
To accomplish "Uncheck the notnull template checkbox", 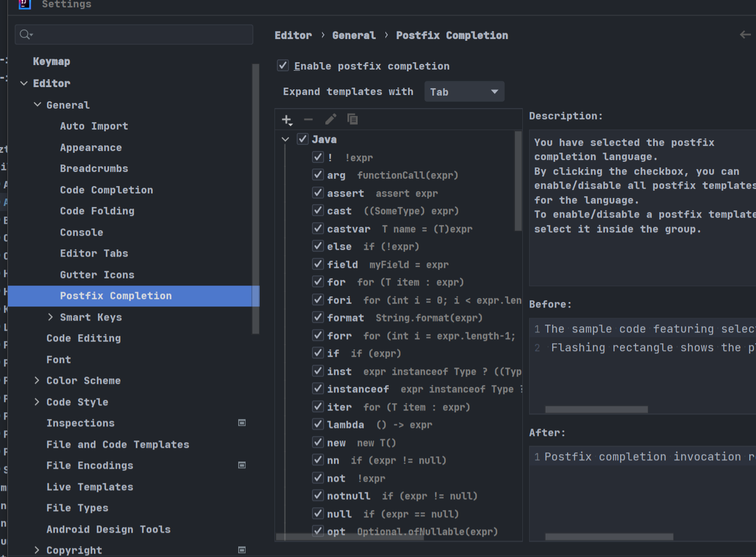I will click(x=318, y=495).
